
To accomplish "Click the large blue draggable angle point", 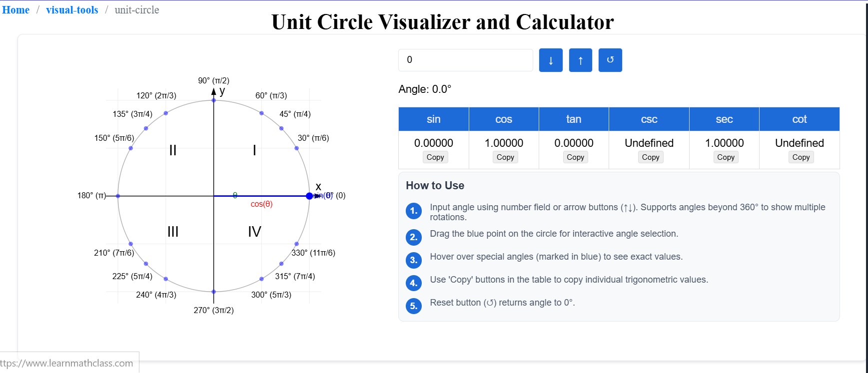I will (x=309, y=196).
